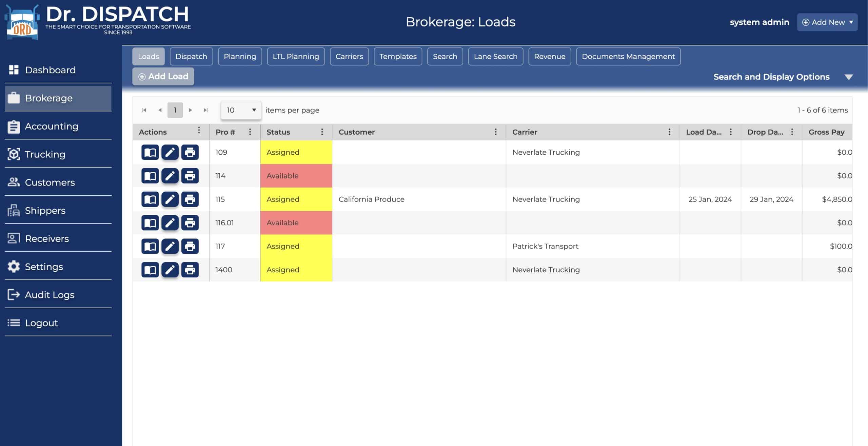Image resolution: width=868 pixels, height=446 pixels.
Task: Open the Status column options menu
Action: (x=322, y=132)
